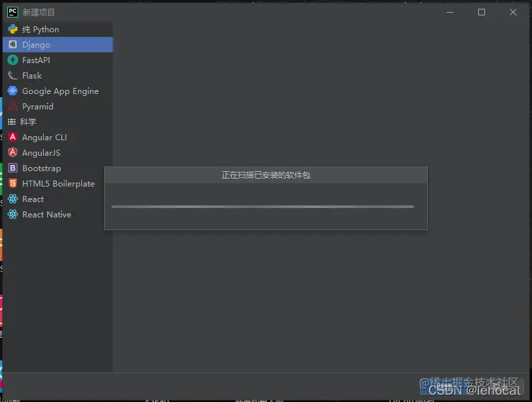532x402 pixels.
Task: Choose Flask from the project list
Action: (x=58, y=75)
